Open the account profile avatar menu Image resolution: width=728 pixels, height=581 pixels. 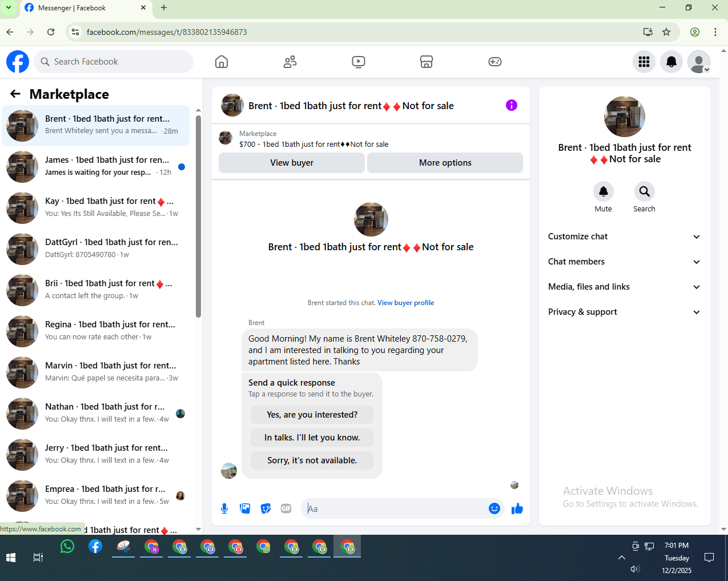699,62
